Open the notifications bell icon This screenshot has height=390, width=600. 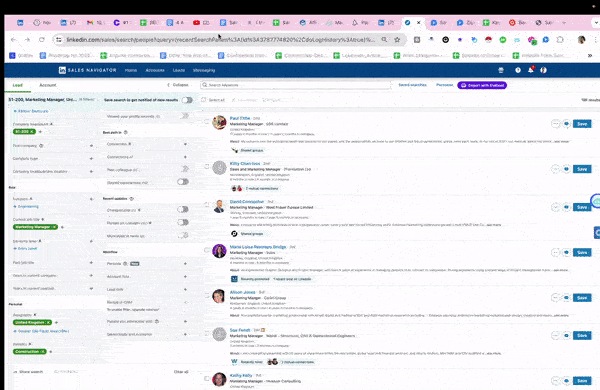point(530,70)
